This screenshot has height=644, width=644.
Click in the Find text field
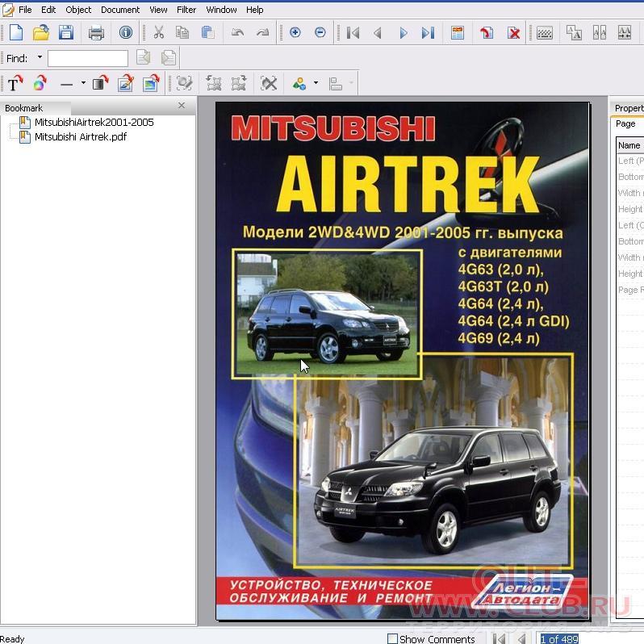88,58
